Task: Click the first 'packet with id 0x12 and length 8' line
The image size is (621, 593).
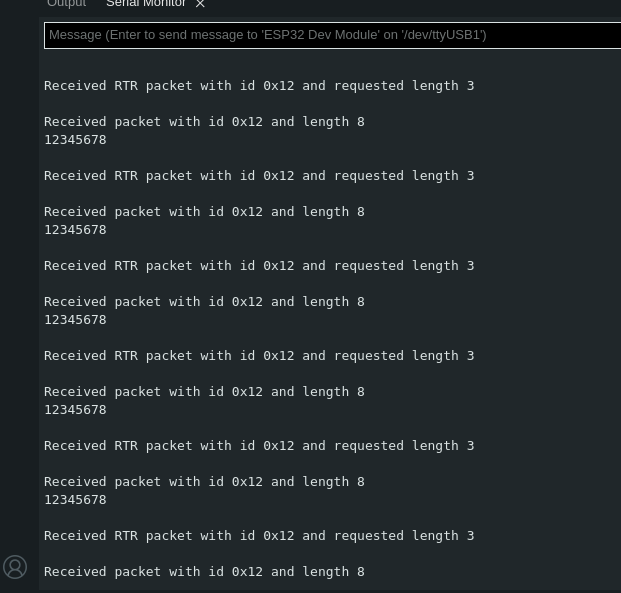Action: click(x=204, y=122)
